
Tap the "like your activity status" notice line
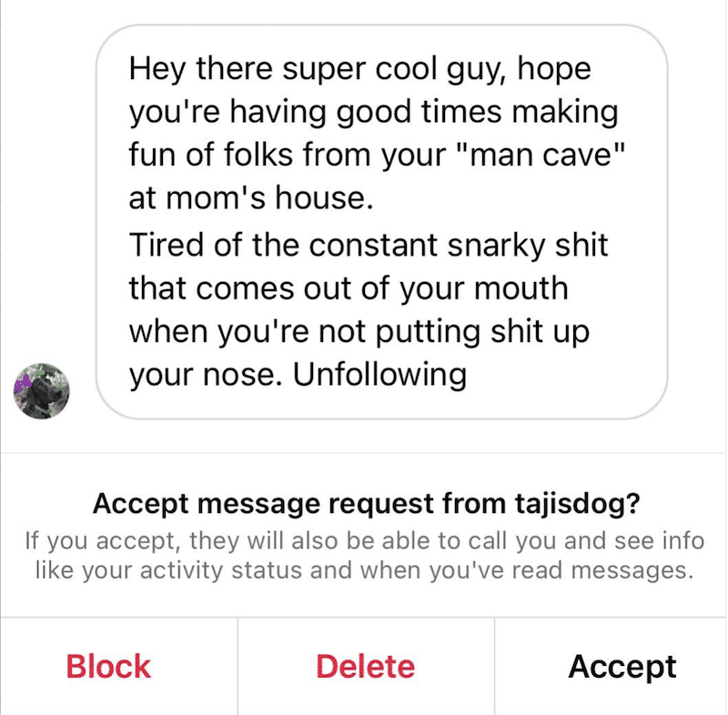[x=365, y=570]
